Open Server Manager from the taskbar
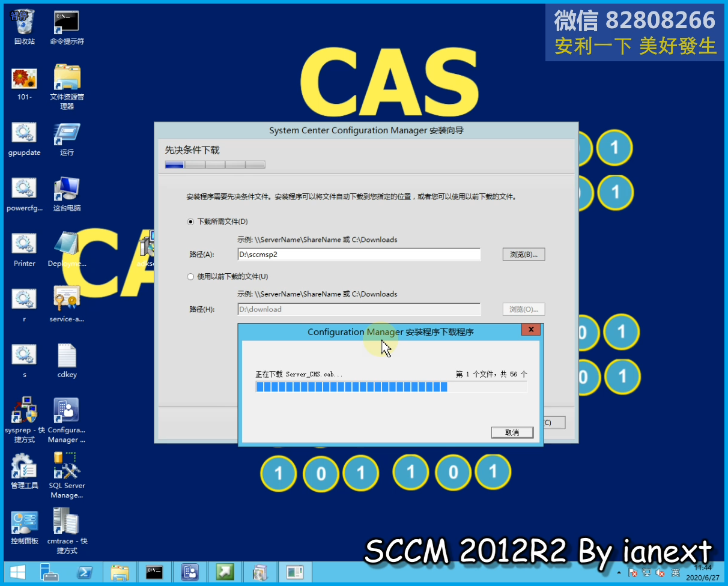Image resolution: width=728 pixels, height=586 pixels. [x=49, y=572]
